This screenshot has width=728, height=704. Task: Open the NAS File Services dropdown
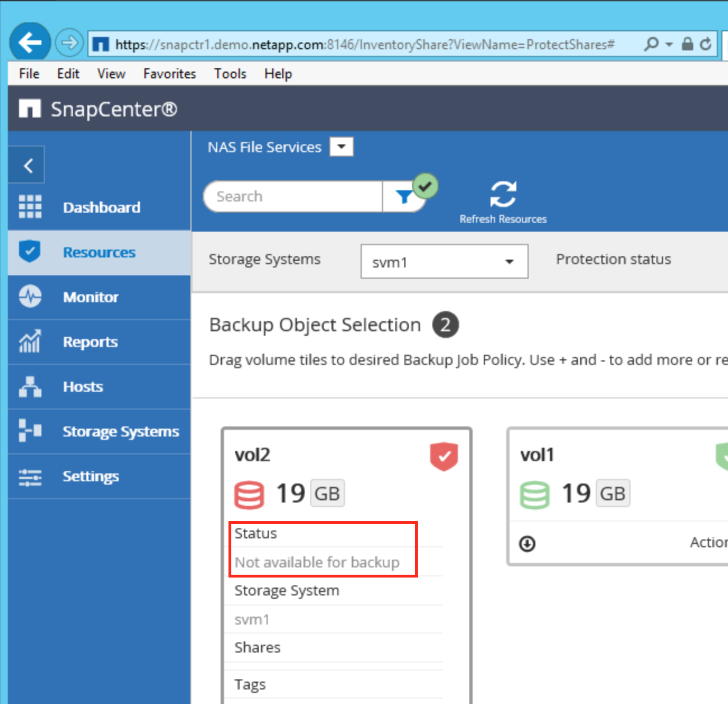341,147
